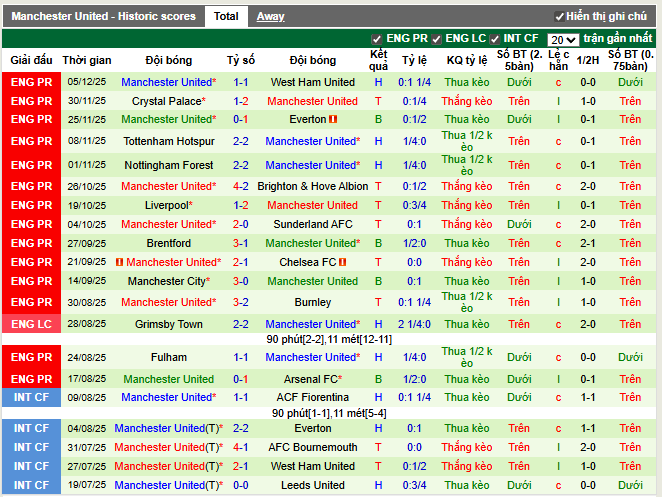Open Grimsby Town team link
Screen dimensions: 662x497
click(169, 324)
